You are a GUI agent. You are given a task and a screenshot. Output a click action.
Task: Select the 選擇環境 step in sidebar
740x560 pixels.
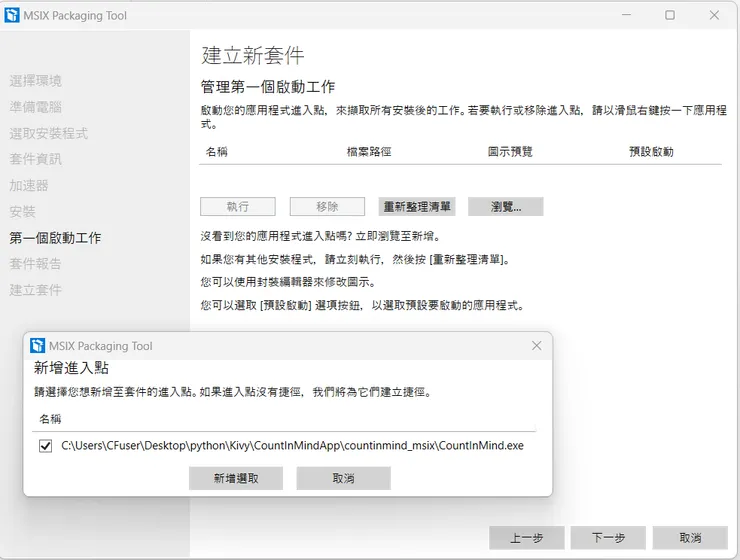[x=35, y=81]
